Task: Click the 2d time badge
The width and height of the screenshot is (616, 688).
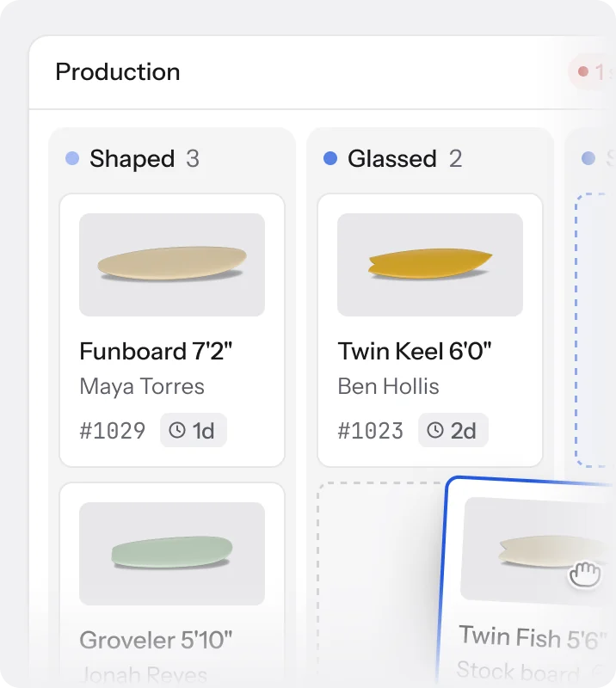Action: coord(453,430)
